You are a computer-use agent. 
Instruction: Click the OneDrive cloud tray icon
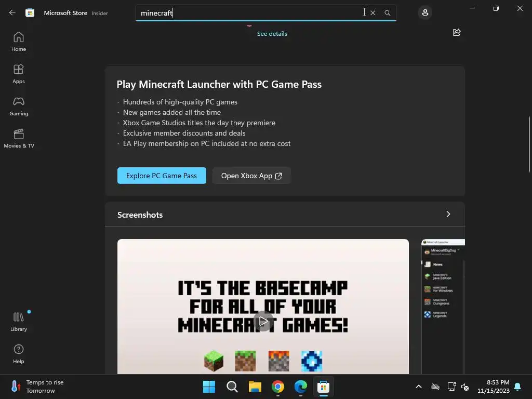tap(435, 387)
